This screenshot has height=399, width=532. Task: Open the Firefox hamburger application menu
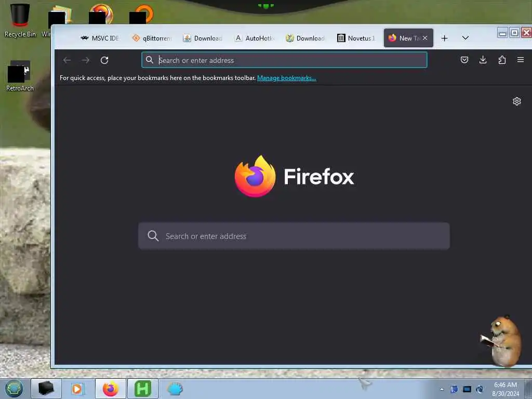[x=521, y=60]
